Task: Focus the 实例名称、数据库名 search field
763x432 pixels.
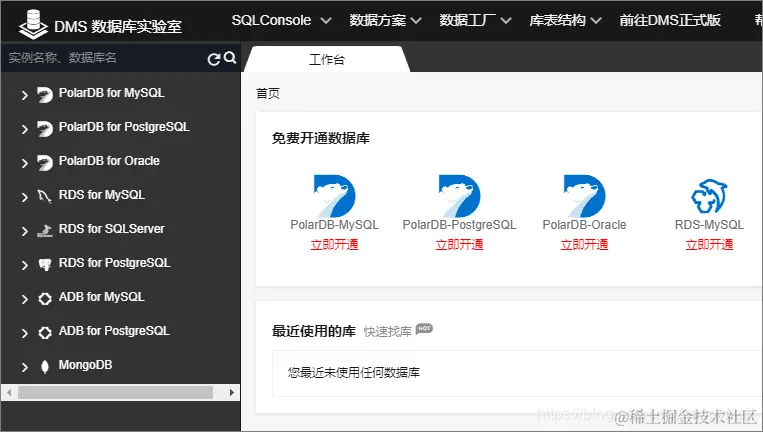Action: [x=105, y=58]
